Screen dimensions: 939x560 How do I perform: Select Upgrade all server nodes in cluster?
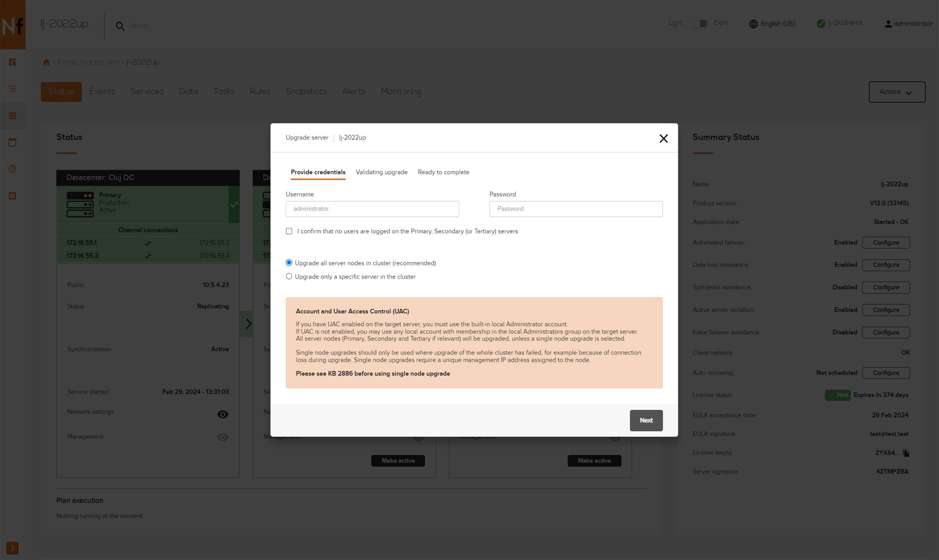pyautogui.click(x=289, y=263)
